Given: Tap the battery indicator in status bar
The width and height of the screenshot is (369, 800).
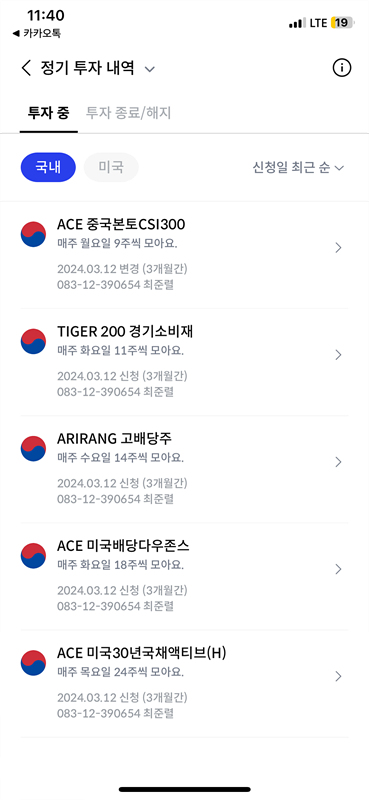Looking at the screenshot, I should (x=342, y=23).
